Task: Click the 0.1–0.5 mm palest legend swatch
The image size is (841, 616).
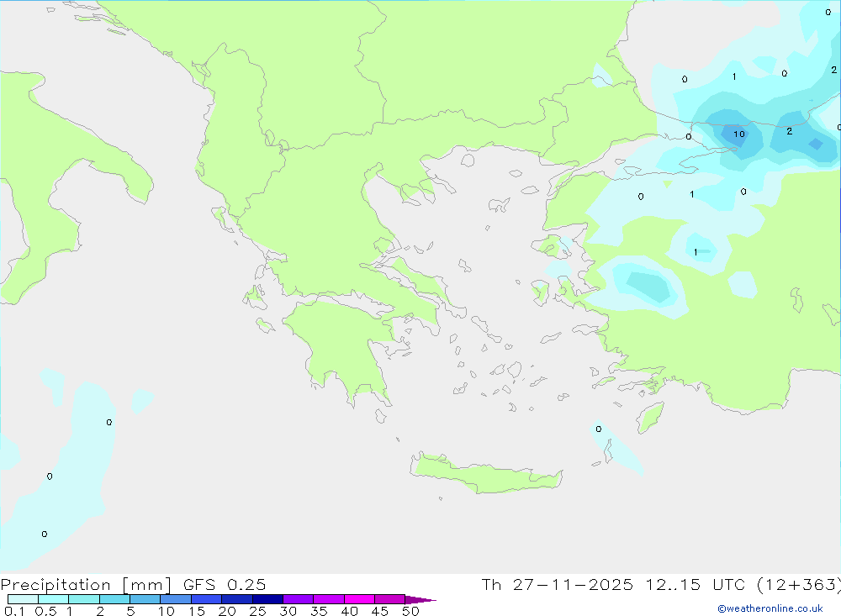Action: [x=23, y=599]
